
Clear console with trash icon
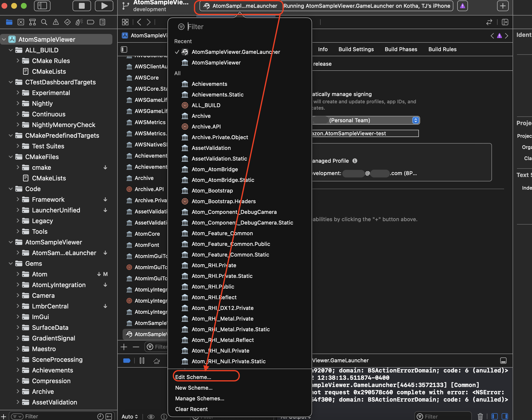tap(480, 416)
